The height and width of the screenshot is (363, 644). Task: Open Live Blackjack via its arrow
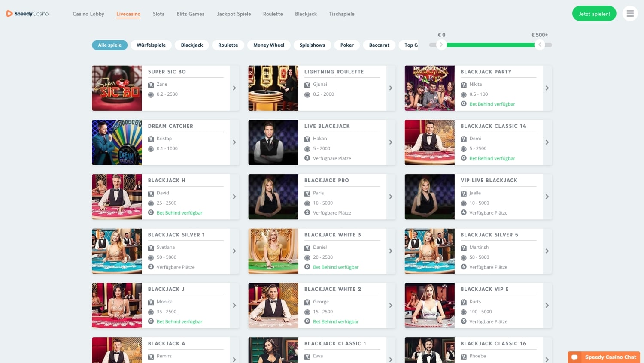(391, 142)
